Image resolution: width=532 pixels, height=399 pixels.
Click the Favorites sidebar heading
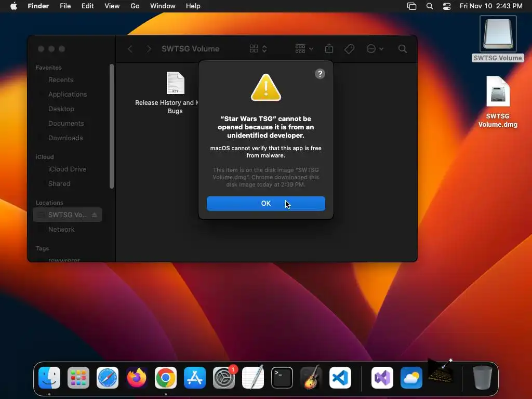pos(49,68)
